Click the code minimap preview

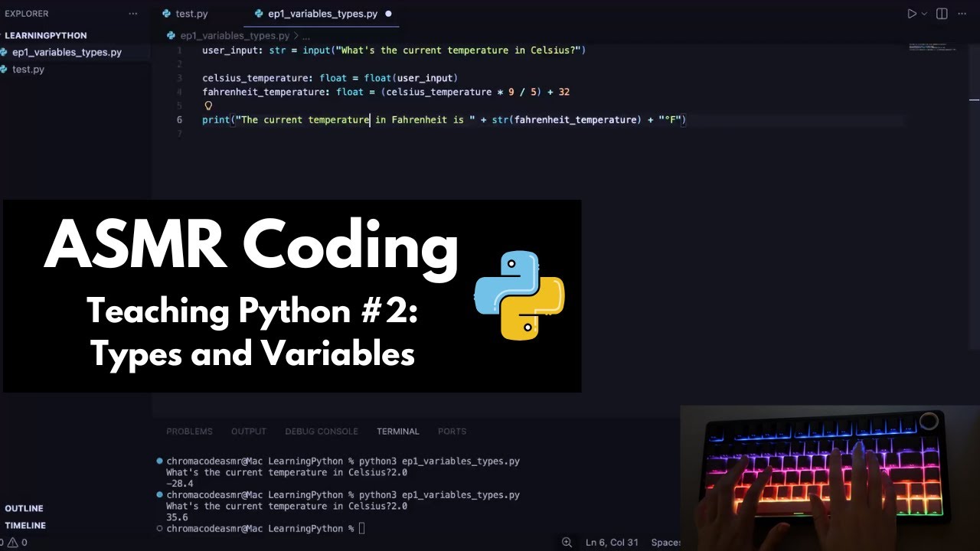tap(932, 47)
